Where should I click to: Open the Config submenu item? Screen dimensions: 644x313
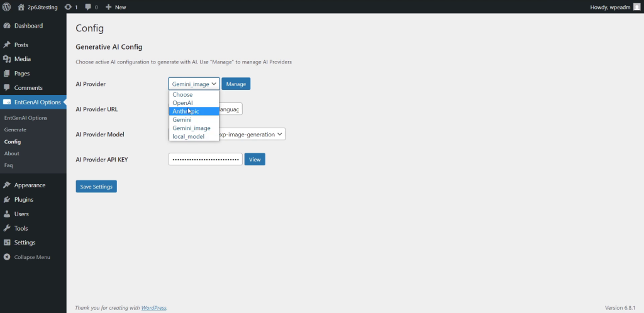tap(13, 141)
